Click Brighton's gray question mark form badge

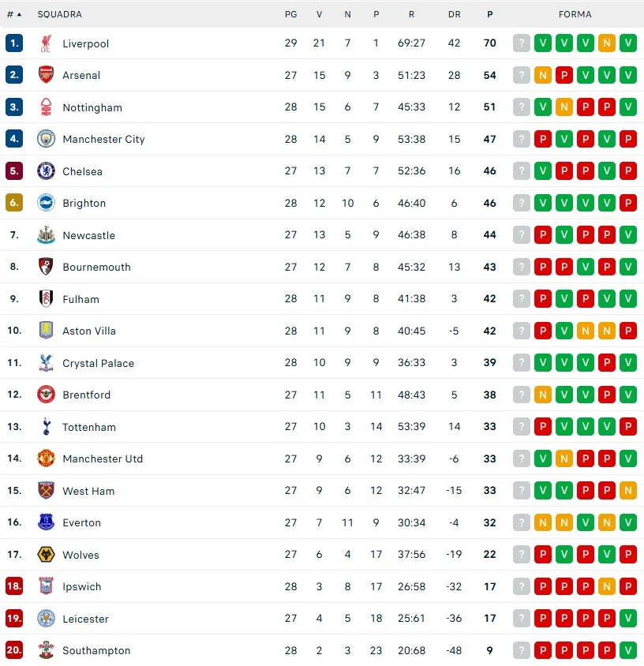(522, 203)
